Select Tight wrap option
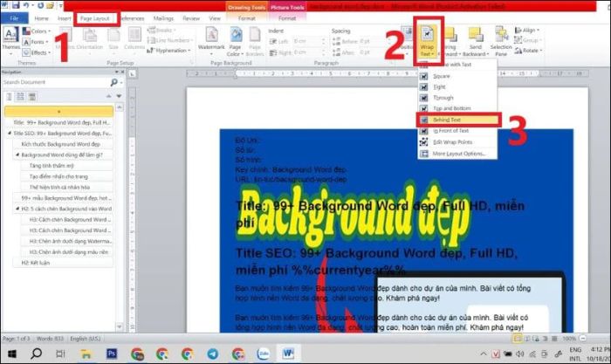Viewport: 611px width, 364px height. pyautogui.click(x=457, y=87)
